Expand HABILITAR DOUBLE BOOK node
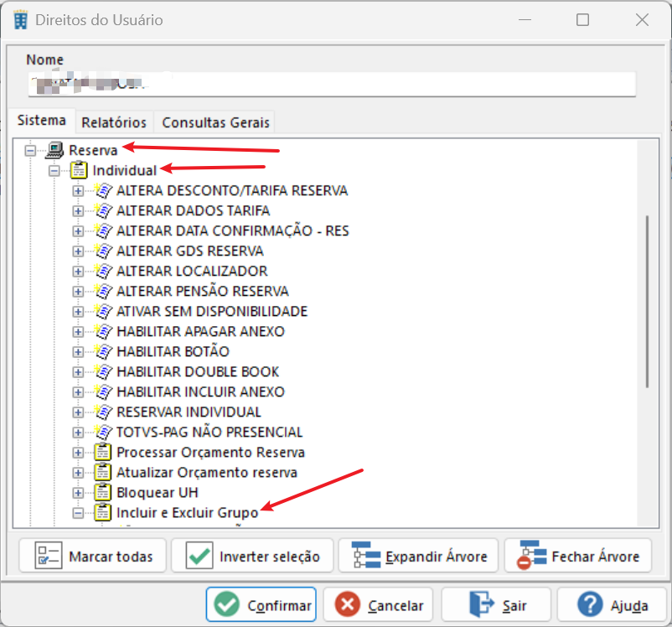The image size is (672, 627). (78, 372)
